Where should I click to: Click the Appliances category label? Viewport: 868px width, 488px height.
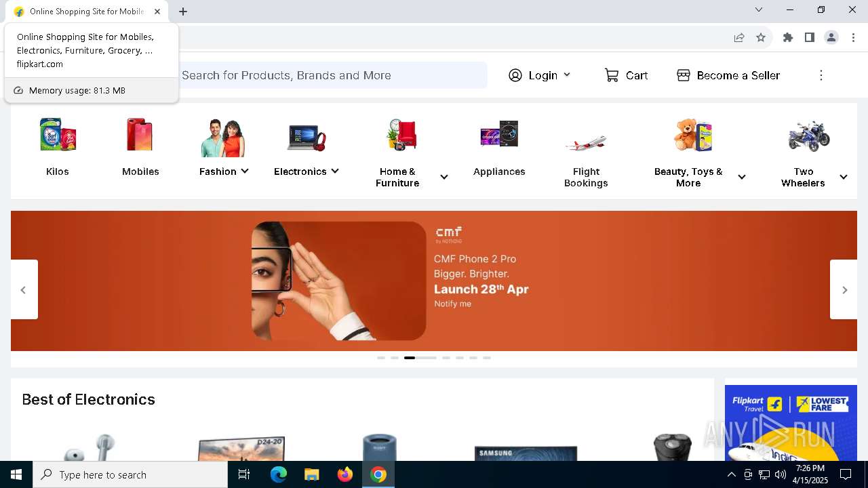(499, 171)
